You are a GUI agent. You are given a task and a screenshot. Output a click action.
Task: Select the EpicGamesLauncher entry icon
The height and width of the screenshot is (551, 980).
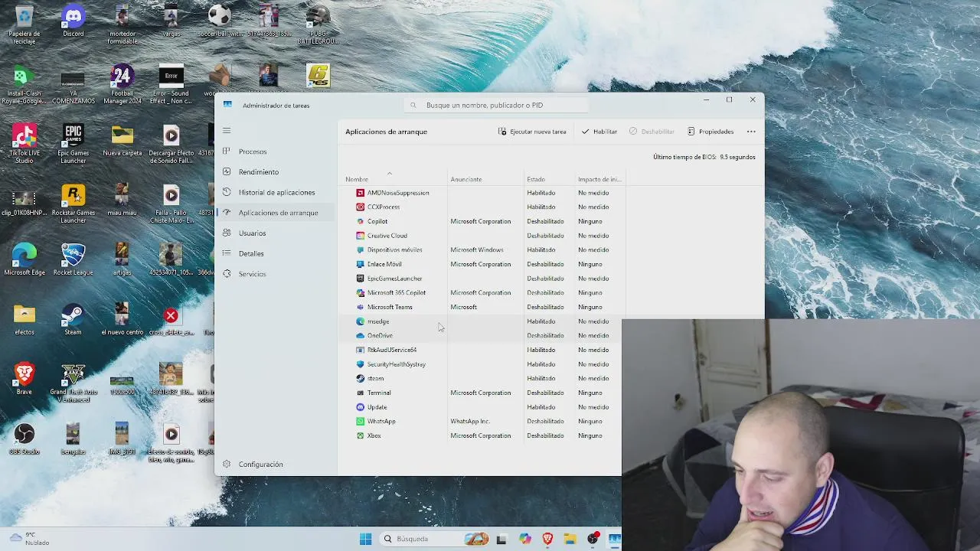point(361,279)
